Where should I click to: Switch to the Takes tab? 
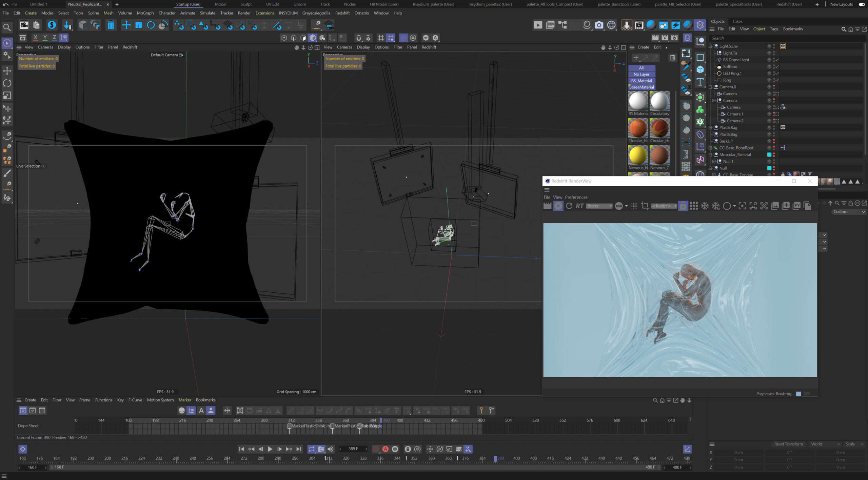(x=737, y=21)
